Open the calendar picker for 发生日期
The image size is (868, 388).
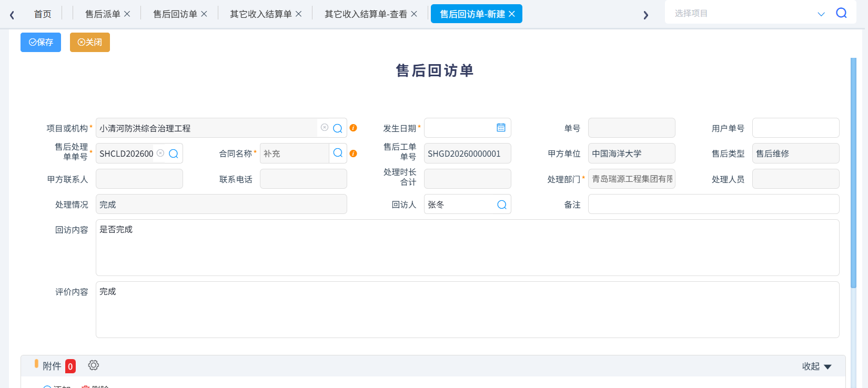pyautogui.click(x=501, y=128)
